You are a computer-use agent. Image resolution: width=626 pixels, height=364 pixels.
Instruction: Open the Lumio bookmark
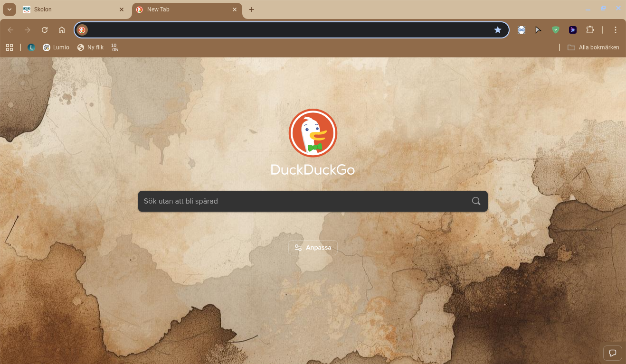point(56,47)
